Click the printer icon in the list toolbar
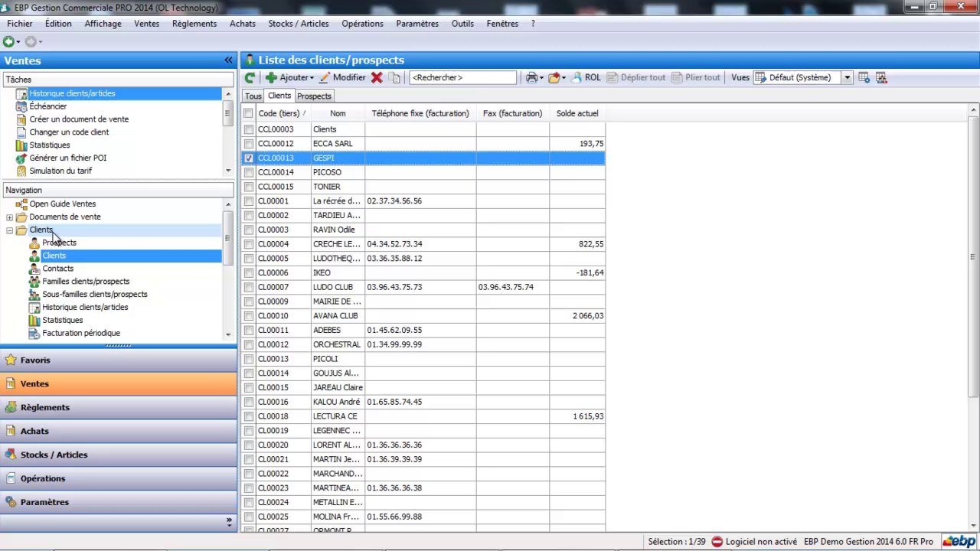The height and width of the screenshot is (551, 980). 531,77
